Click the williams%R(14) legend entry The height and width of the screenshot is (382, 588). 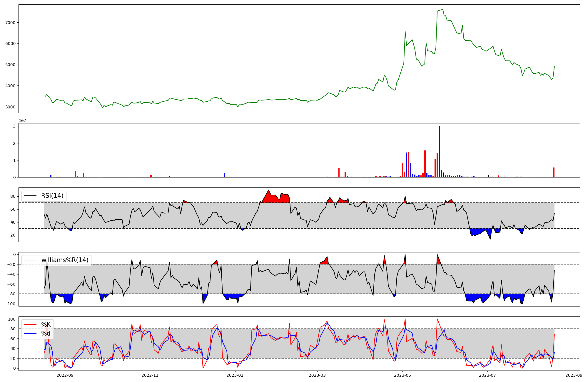click(65, 260)
